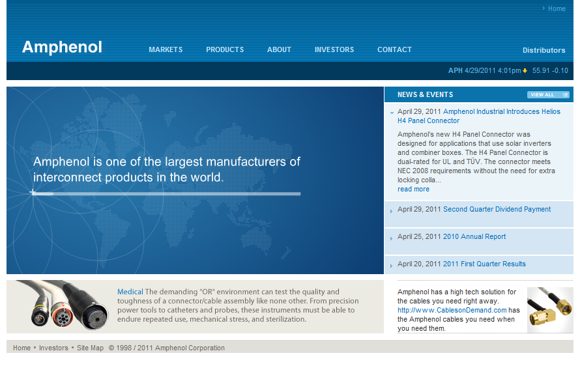Collapse the Helios H4 Panel Connector news item

[392, 113]
